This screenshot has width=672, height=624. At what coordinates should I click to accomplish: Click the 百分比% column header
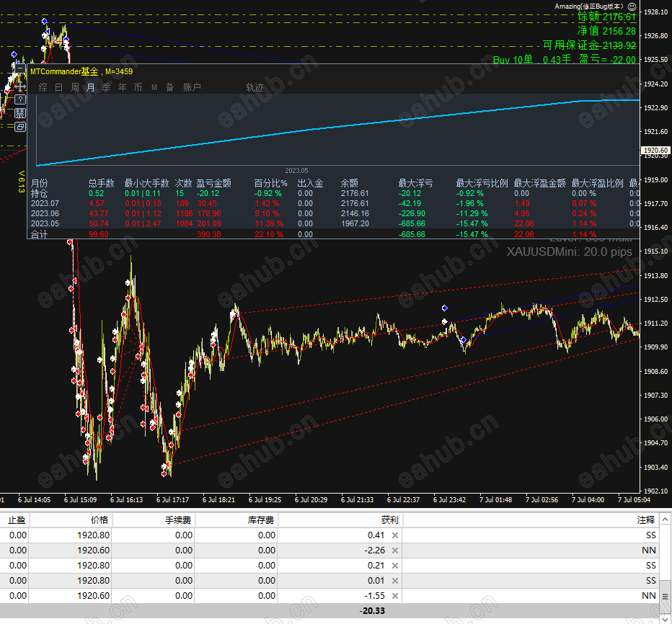(270, 183)
